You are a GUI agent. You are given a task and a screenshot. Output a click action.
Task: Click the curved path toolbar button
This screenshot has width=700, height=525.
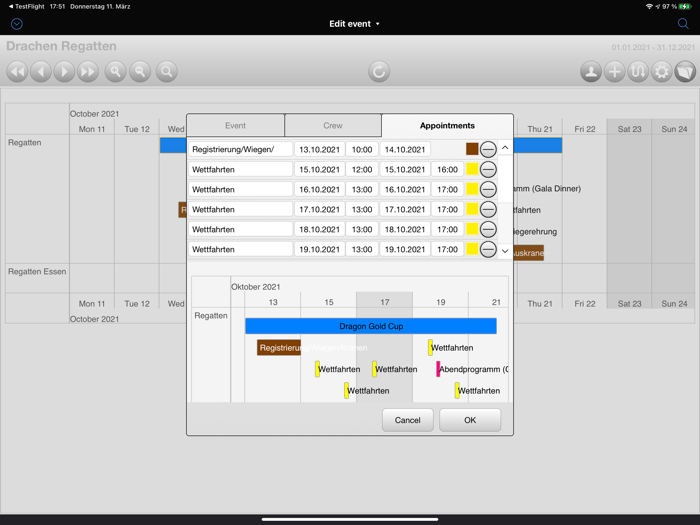638,71
